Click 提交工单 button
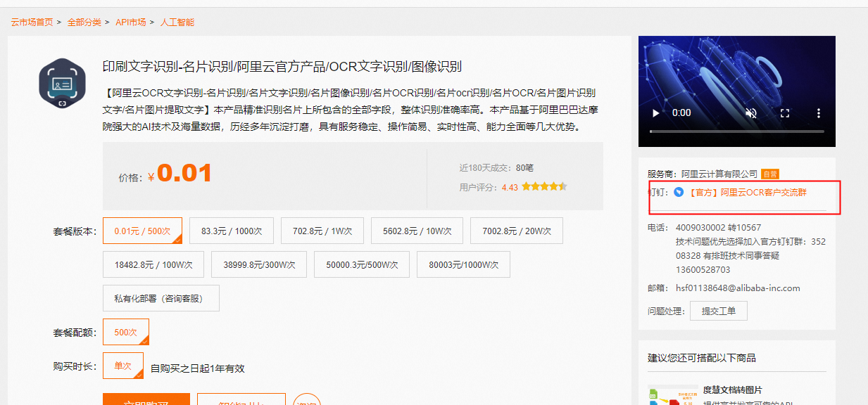The width and height of the screenshot is (868, 405). click(x=719, y=311)
